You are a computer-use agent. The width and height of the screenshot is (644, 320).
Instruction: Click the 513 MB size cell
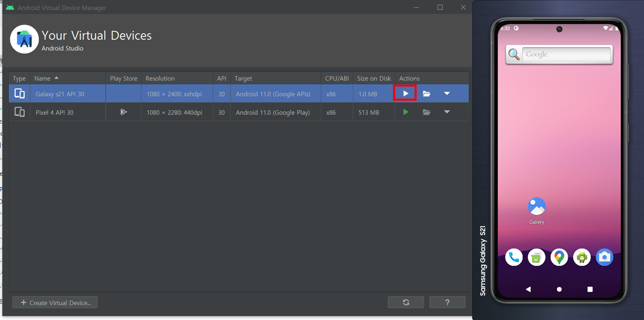(x=374, y=113)
